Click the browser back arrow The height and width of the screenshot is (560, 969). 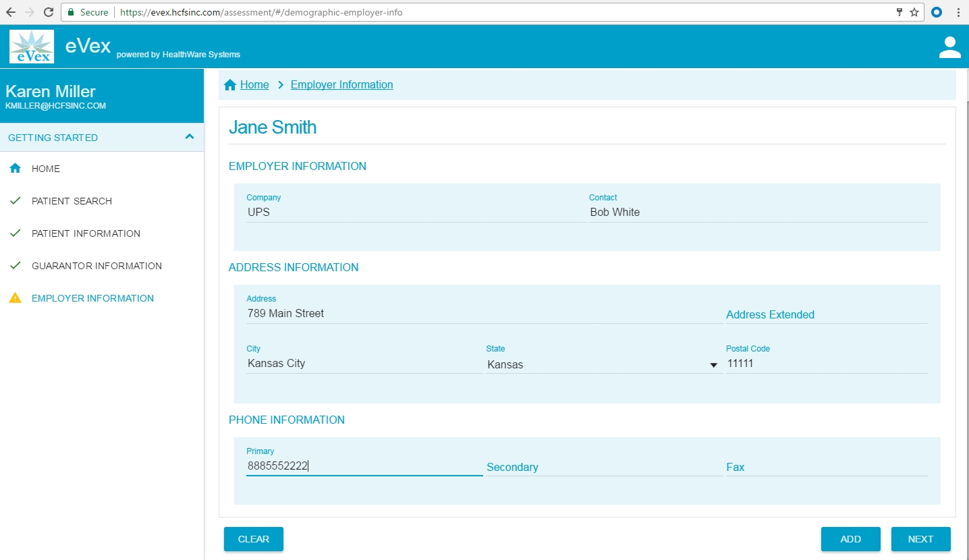pyautogui.click(x=11, y=12)
